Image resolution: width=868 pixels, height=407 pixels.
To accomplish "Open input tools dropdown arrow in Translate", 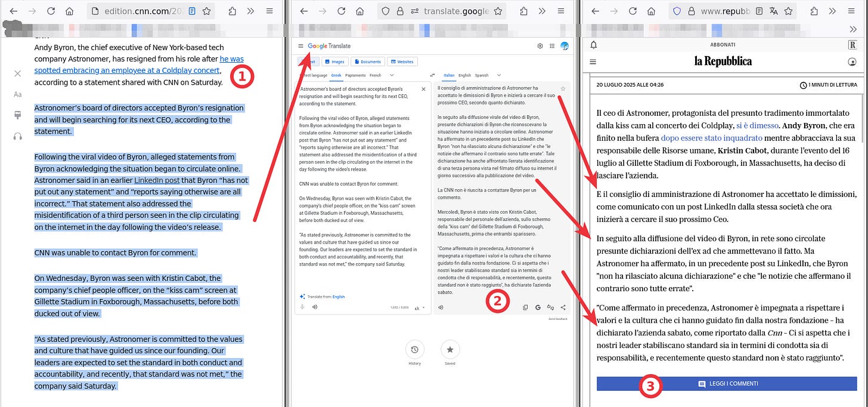I will 423,308.
